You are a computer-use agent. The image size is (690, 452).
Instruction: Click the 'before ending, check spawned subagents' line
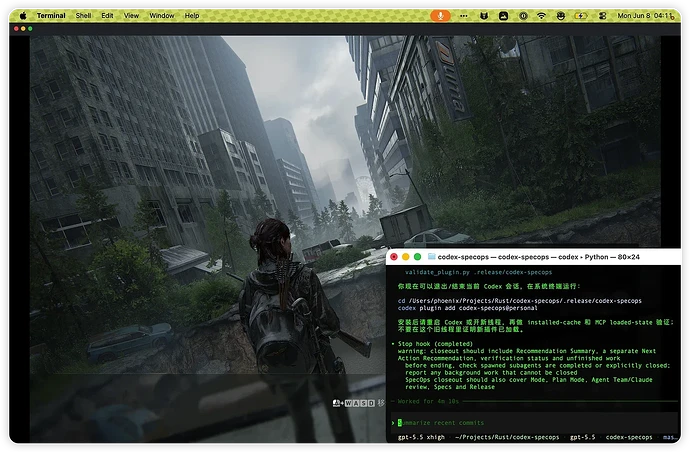tap(537, 365)
